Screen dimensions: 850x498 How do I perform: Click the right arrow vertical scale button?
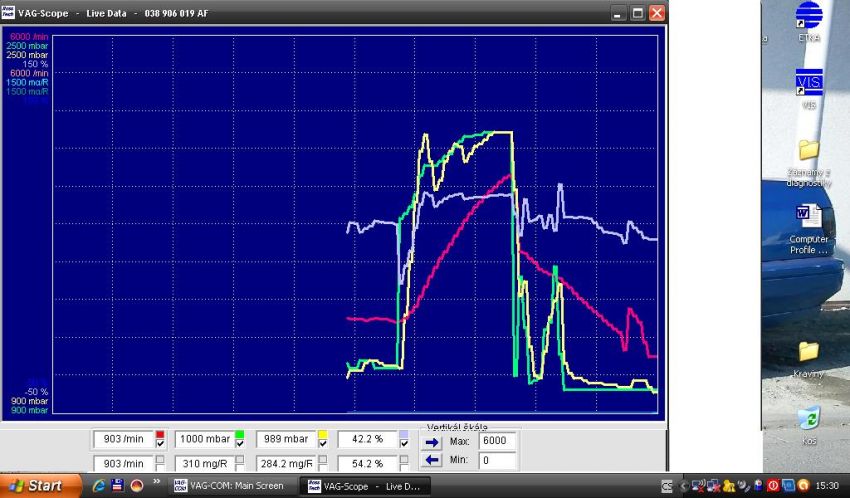pyautogui.click(x=431, y=442)
